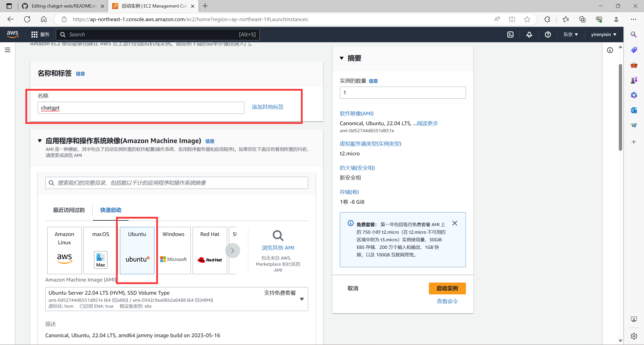
Task: Open 防火墙(安全组) summary link
Action: click(357, 168)
